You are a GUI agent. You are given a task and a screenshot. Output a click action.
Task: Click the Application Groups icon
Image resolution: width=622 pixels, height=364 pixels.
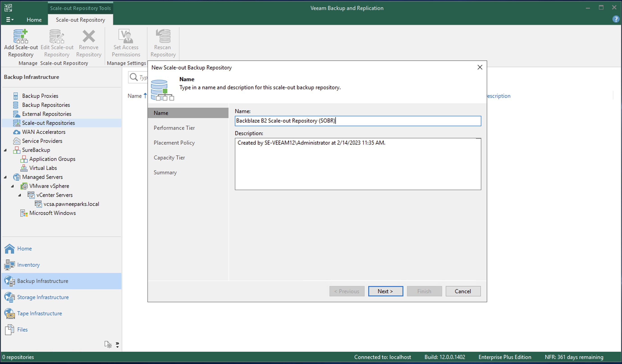(x=24, y=159)
